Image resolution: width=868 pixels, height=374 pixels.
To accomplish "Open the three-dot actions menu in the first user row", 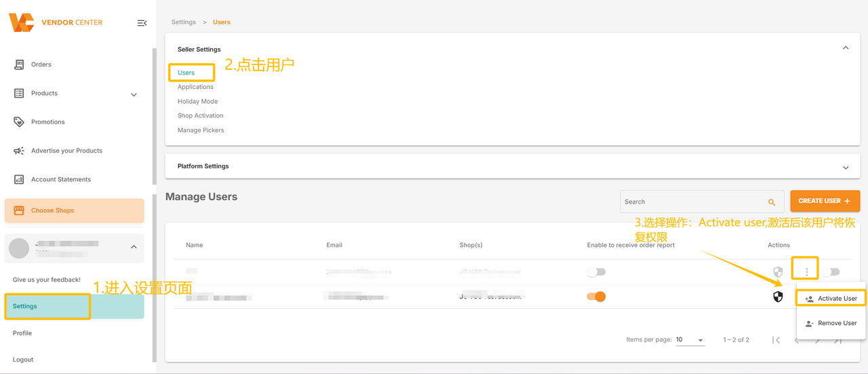I will pyautogui.click(x=806, y=272).
